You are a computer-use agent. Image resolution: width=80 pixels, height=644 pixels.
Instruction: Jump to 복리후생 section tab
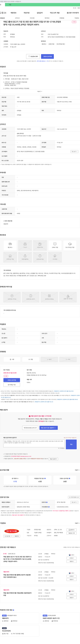pyautogui.click(x=47, y=18)
